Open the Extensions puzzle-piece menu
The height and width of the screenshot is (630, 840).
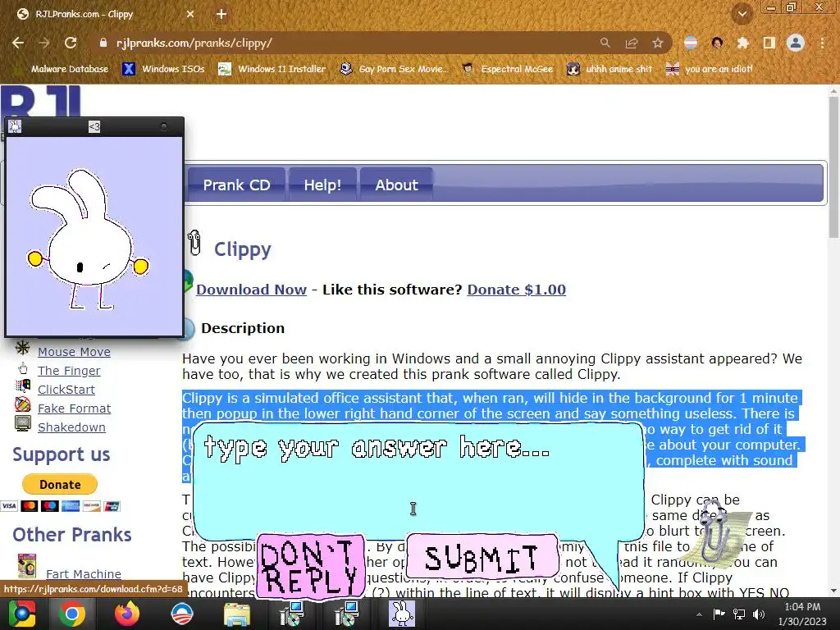[742, 43]
